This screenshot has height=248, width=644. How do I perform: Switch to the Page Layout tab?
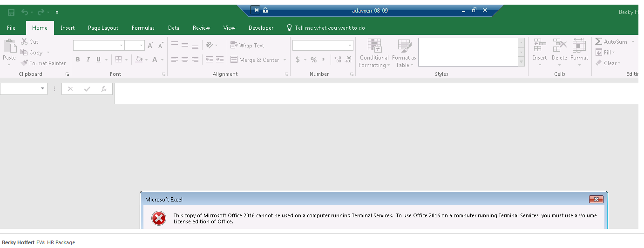coord(103,28)
